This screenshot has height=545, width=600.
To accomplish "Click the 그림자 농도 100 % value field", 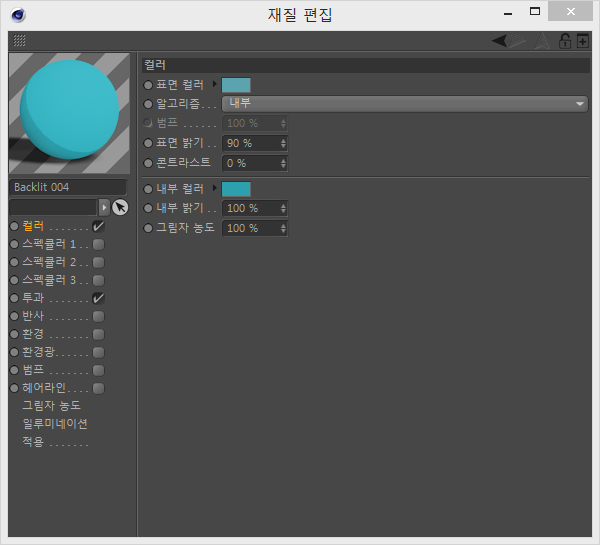I will [x=251, y=228].
